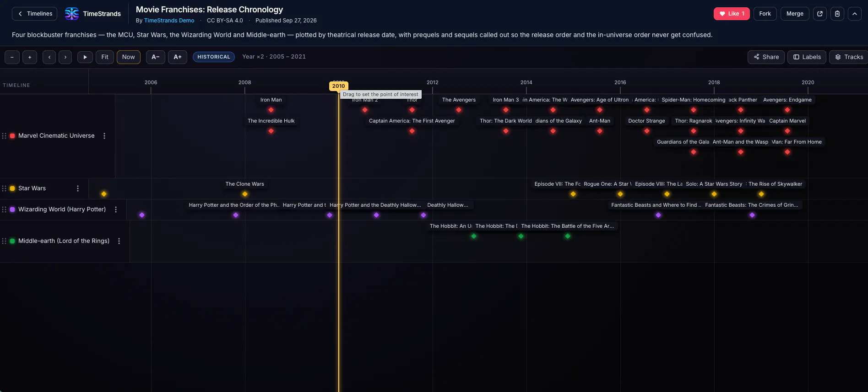Click the Merge button
The height and width of the screenshot is (392, 868).
[795, 14]
